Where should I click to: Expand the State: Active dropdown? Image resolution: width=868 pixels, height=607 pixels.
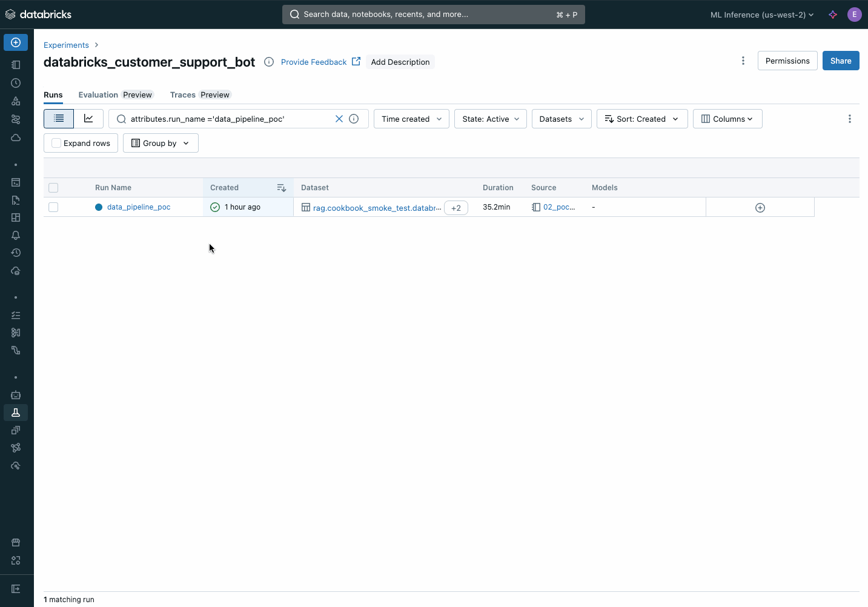pyautogui.click(x=490, y=119)
